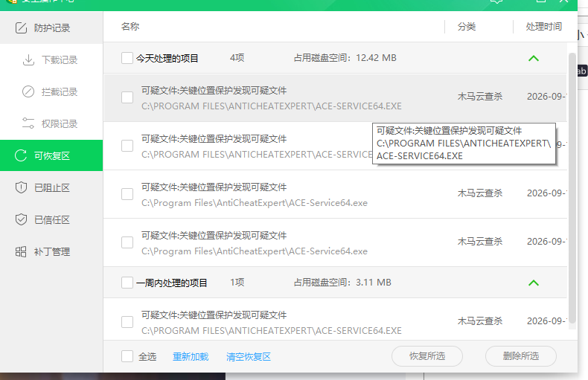Click the 1项 count label

click(x=237, y=282)
